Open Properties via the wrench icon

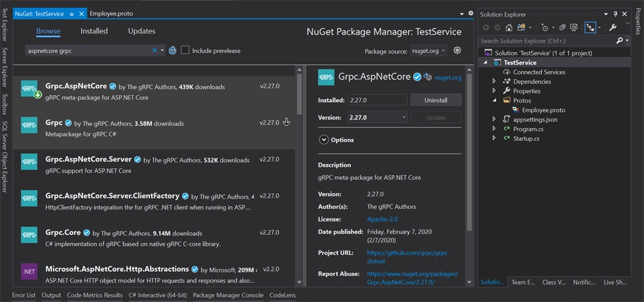[613, 28]
